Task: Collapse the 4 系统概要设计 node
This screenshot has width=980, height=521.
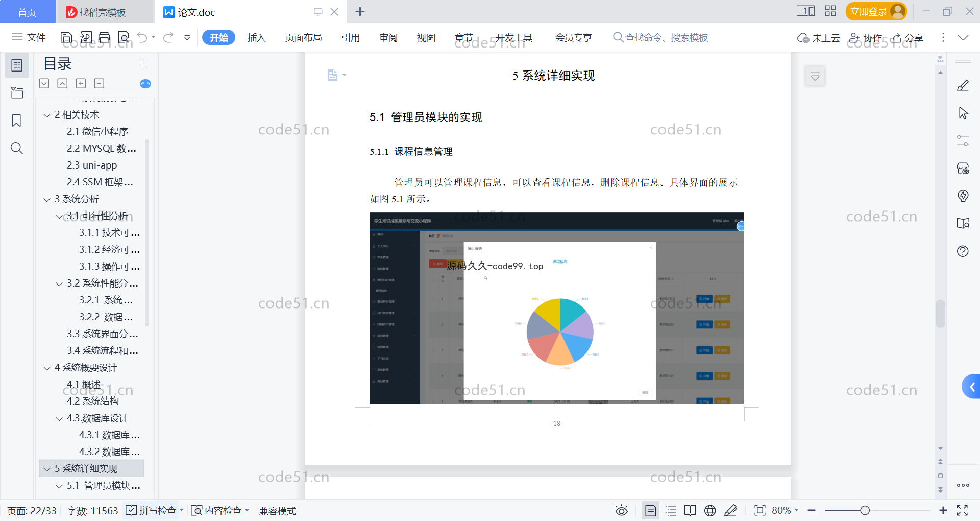Action: (47, 368)
